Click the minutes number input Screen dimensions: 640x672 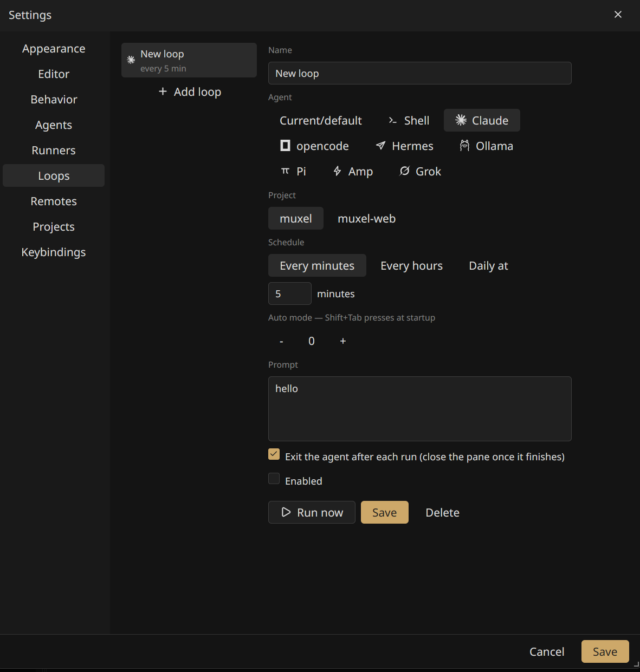point(290,293)
